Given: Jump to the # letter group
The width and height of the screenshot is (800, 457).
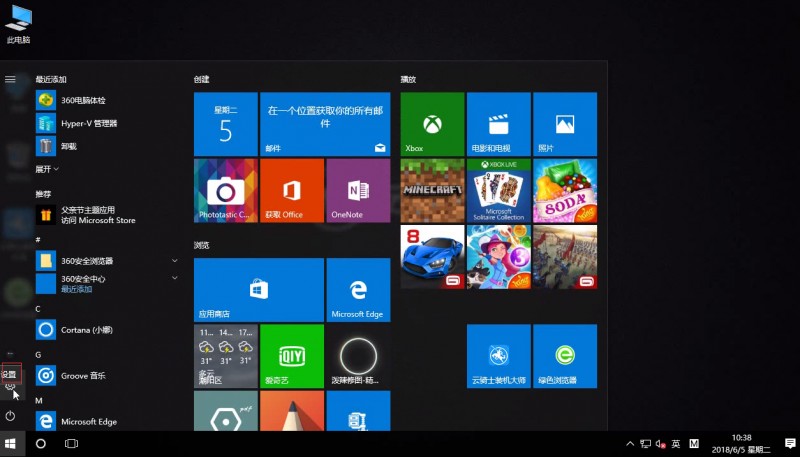Looking at the screenshot, I should tap(38, 239).
